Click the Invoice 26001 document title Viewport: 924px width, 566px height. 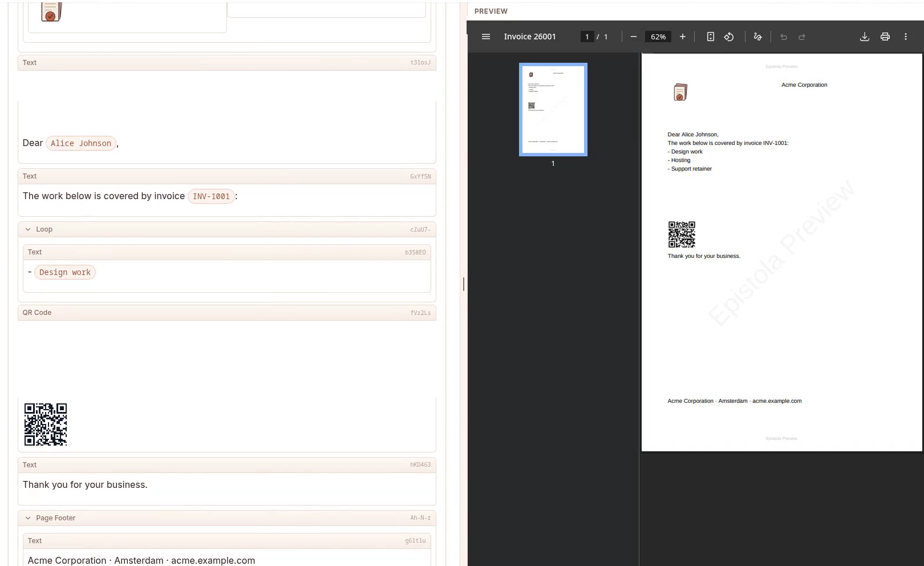(530, 37)
